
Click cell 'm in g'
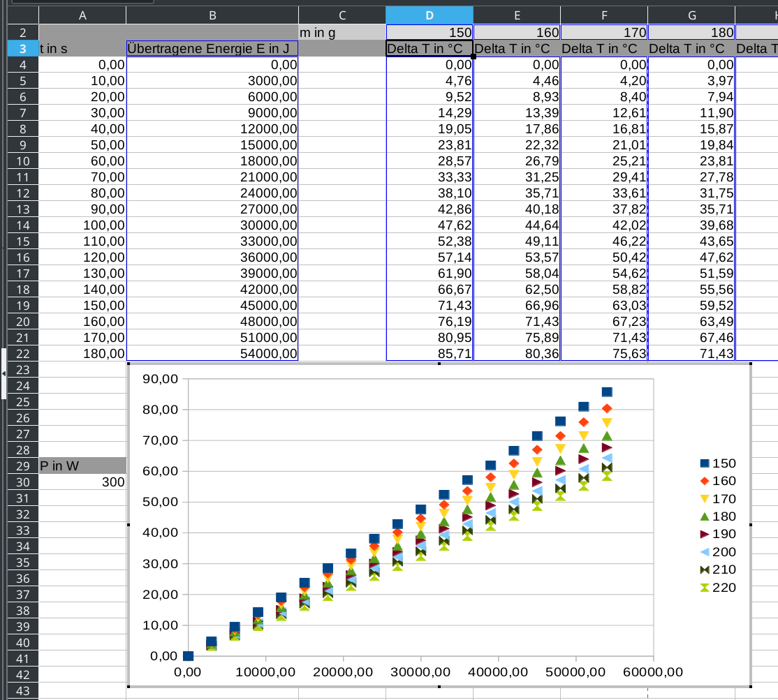(342, 33)
